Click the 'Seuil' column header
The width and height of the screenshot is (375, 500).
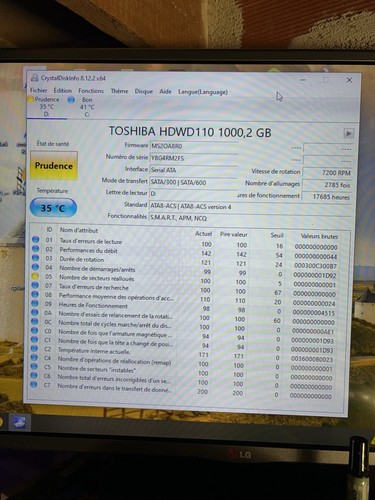pyautogui.click(x=277, y=235)
